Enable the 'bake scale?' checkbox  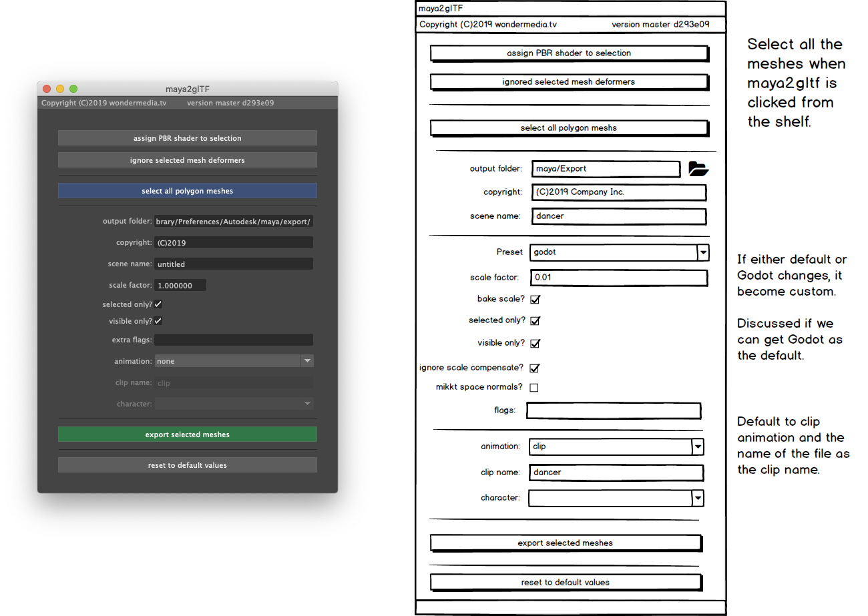point(535,299)
